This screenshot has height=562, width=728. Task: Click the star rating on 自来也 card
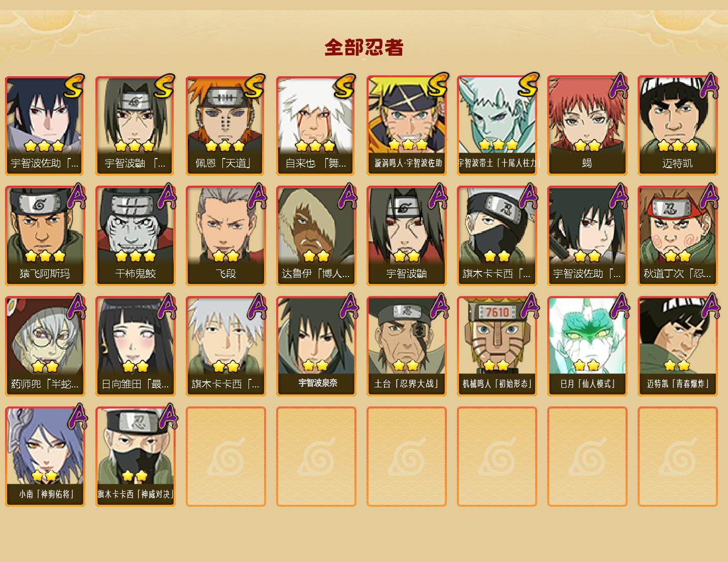coord(315,146)
